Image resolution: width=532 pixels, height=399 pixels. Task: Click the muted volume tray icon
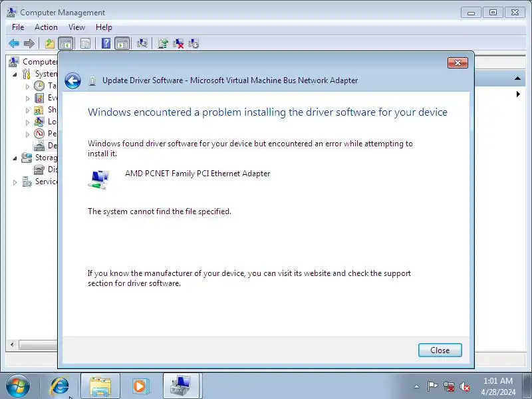click(x=464, y=386)
